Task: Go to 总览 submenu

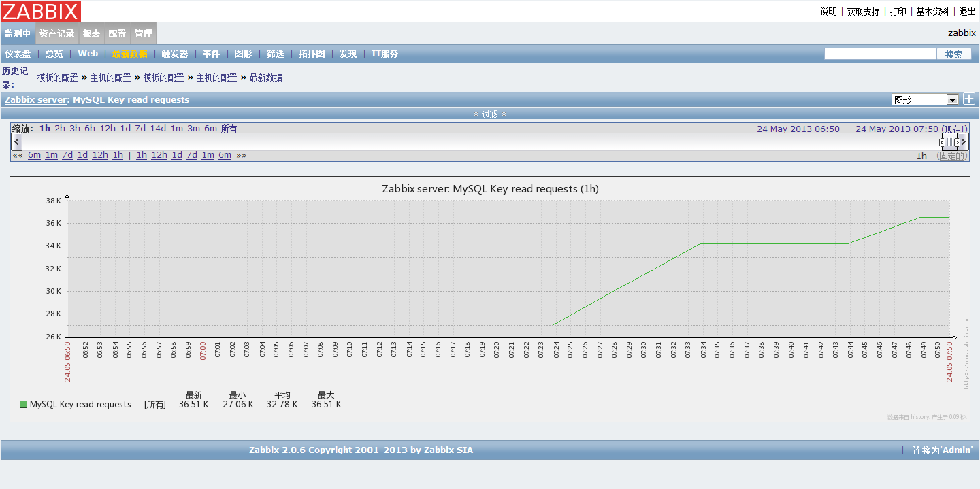Action: point(54,54)
